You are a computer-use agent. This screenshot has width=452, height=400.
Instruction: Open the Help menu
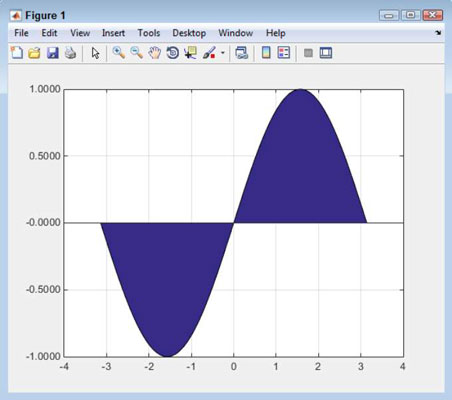point(276,33)
